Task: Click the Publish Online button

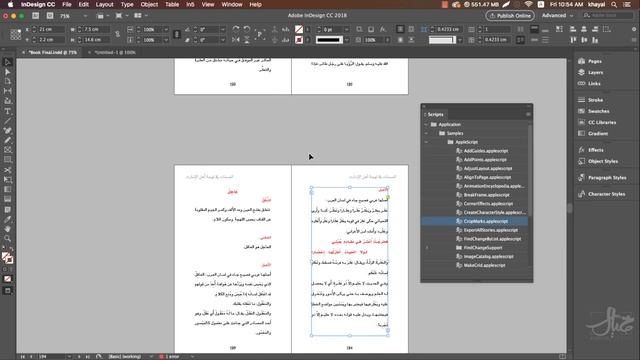Action: coord(510,16)
